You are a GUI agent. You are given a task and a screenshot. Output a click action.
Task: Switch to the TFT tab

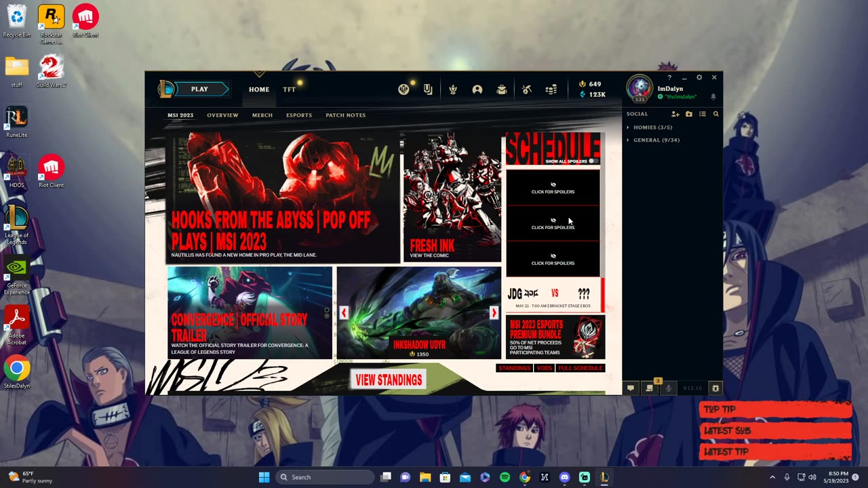(289, 89)
